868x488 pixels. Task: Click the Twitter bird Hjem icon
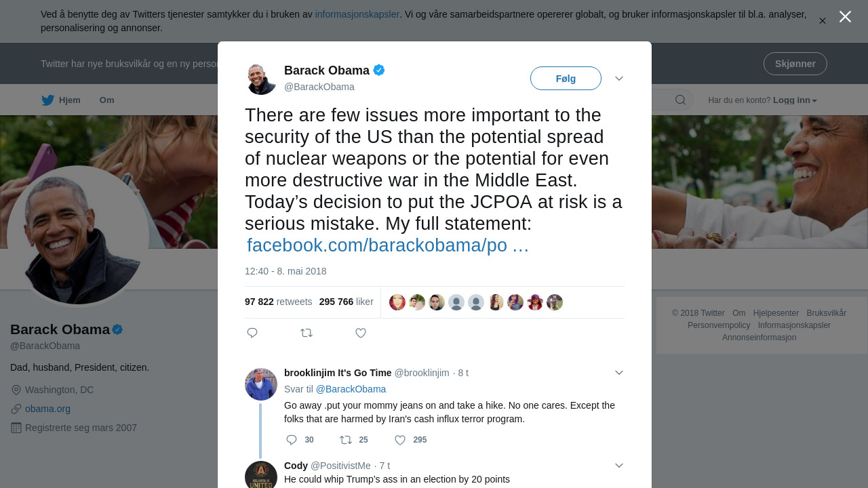coord(48,100)
